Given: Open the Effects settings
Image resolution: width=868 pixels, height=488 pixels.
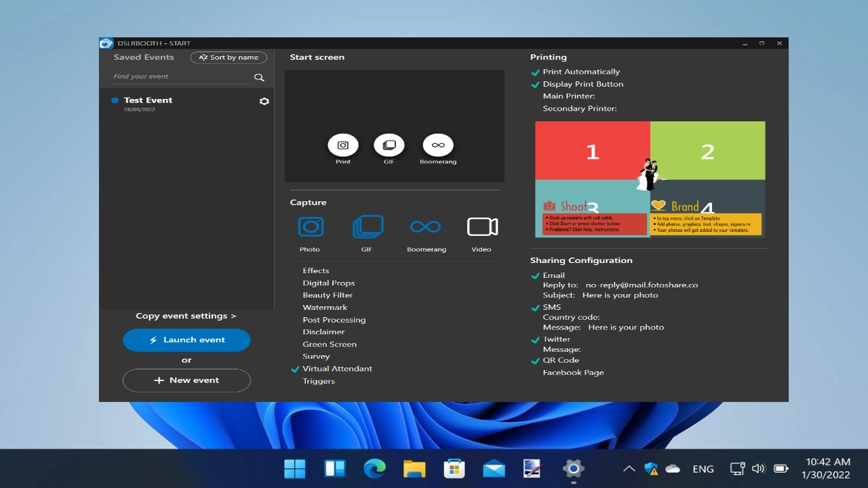Looking at the screenshot, I should tap(316, 270).
